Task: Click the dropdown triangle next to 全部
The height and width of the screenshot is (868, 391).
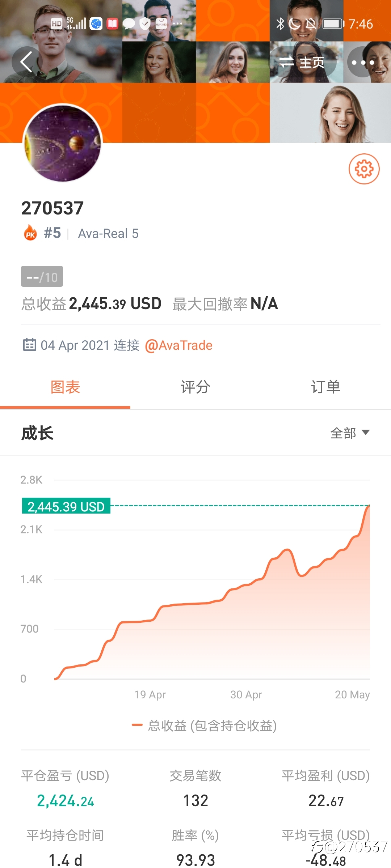Action: pyautogui.click(x=366, y=432)
